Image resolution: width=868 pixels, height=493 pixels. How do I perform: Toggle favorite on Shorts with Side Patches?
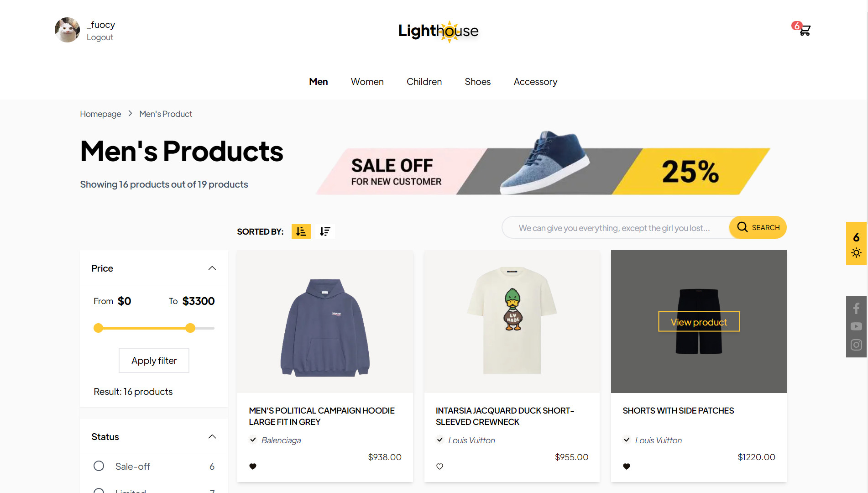pos(627,466)
